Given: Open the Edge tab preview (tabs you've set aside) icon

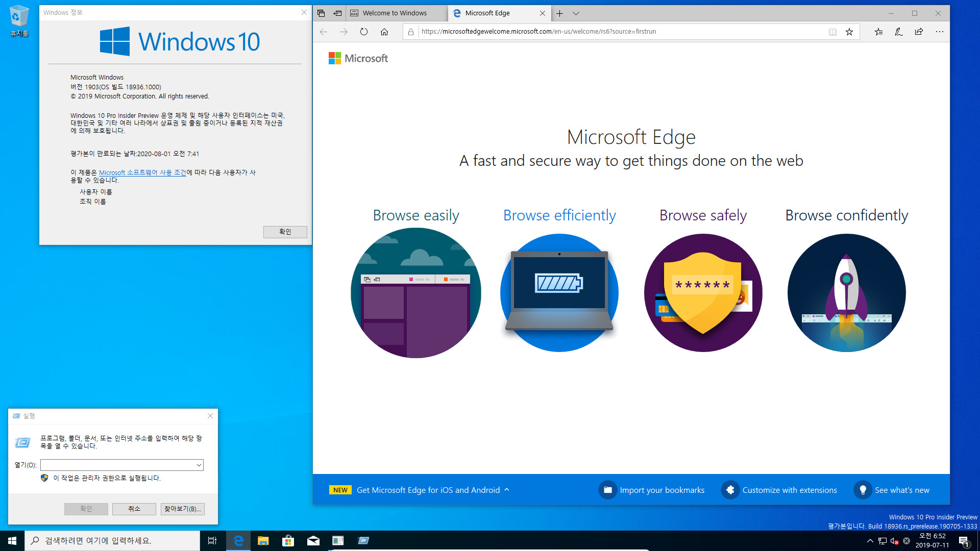Looking at the screenshot, I should [x=321, y=13].
